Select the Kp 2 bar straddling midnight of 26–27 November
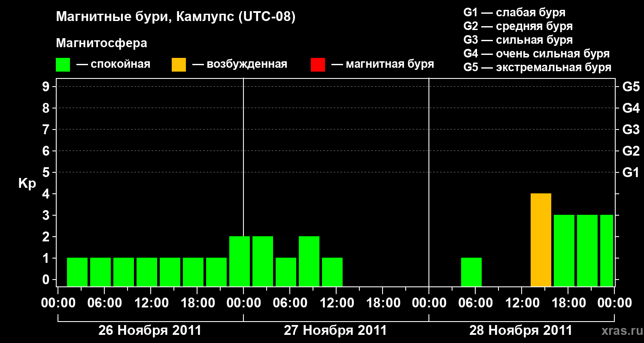Screen dimensions: 644x343 (x=240, y=262)
